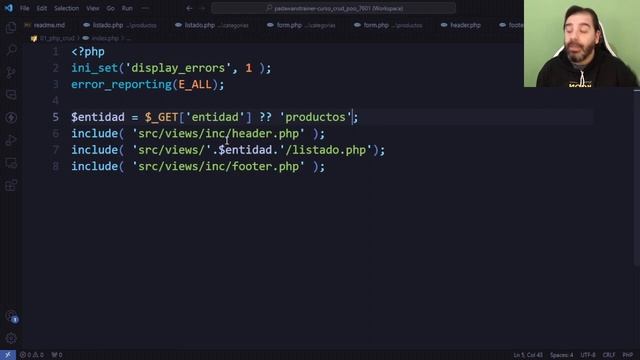Open the Remote Explorer view
The height and width of the screenshot is (360, 640).
tap(11, 163)
